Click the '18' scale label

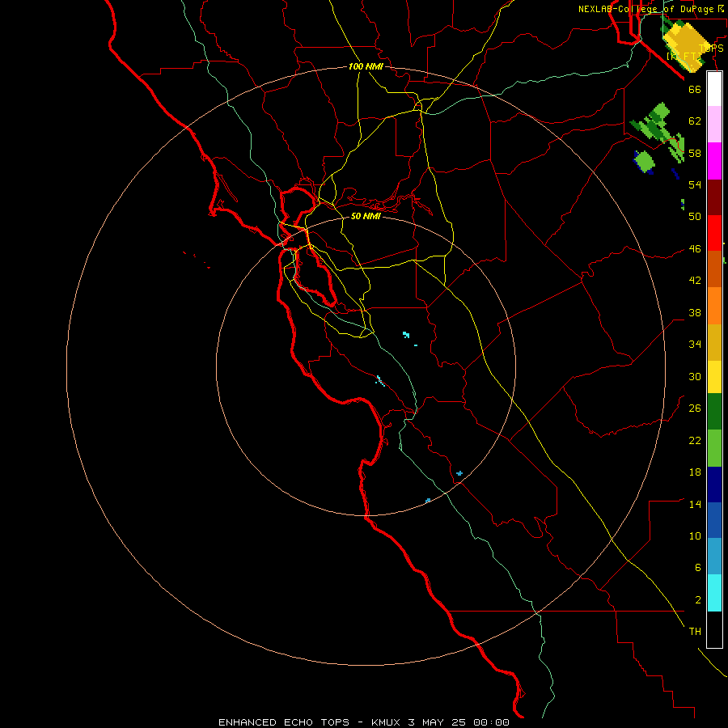[x=695, y=472]
